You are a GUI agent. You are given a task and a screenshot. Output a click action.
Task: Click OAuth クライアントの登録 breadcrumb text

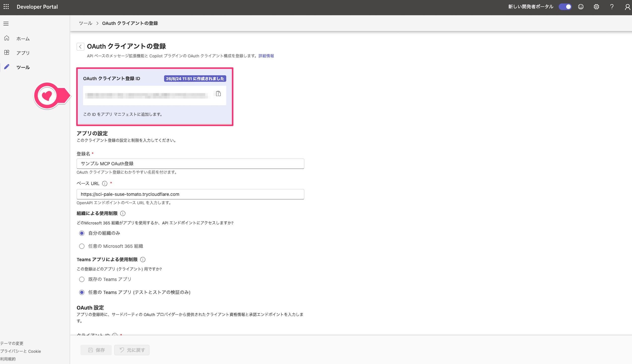(130, 23)
